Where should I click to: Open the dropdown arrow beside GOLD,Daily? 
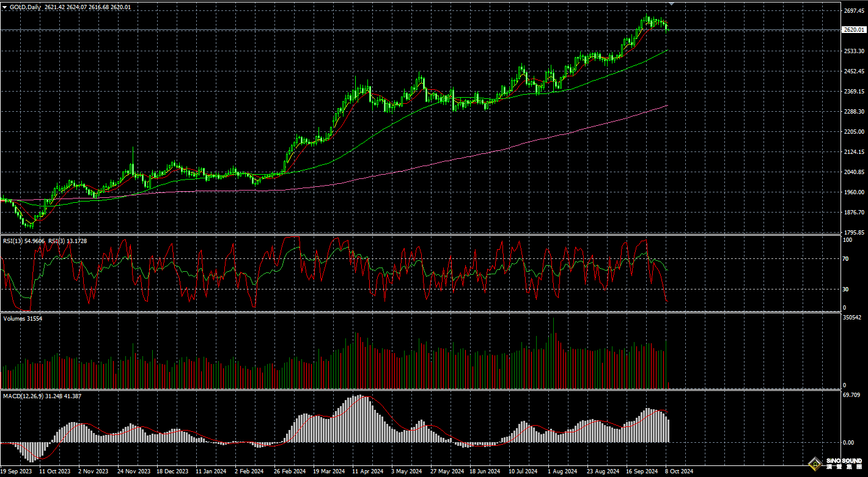click(x=5, y=7)
